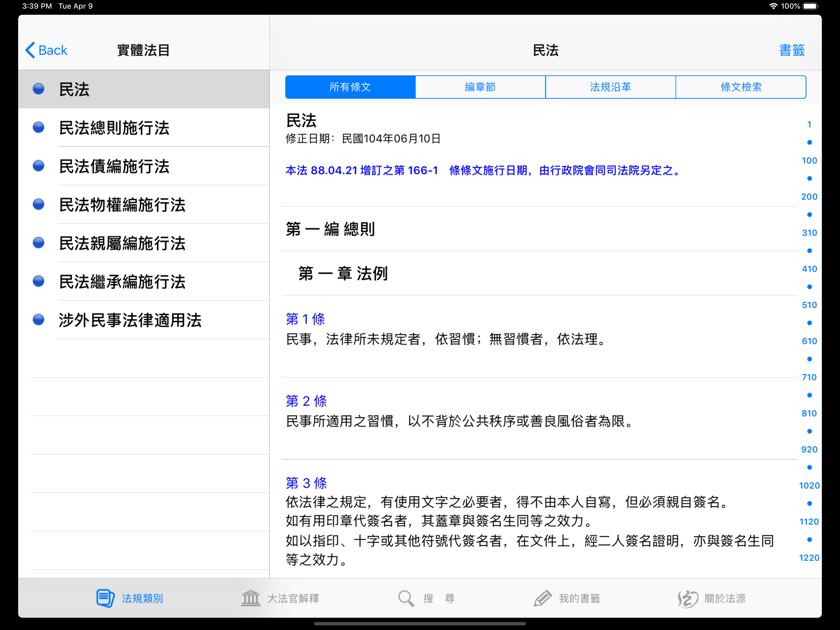Open the 我的書籤 pencil icon
Image resolution: width=840 pixels, height=630 pixels.
tap(543, 598)
